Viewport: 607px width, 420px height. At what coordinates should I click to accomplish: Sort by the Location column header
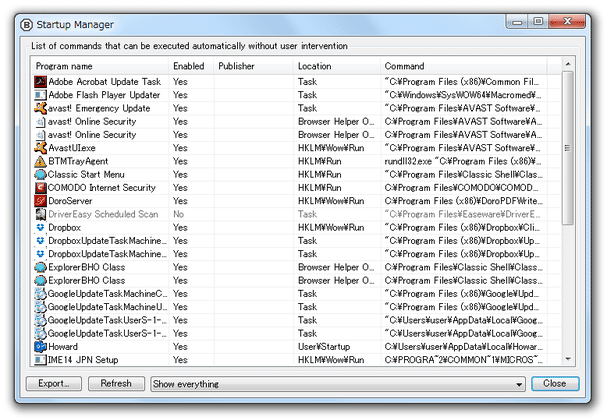[337, 66]
